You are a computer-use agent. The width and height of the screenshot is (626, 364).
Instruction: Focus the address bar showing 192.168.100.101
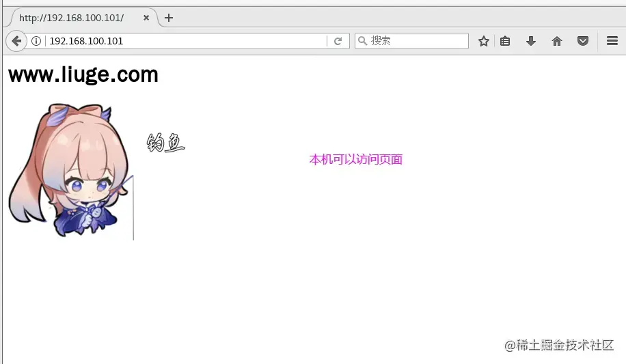(x=186, y=41)
